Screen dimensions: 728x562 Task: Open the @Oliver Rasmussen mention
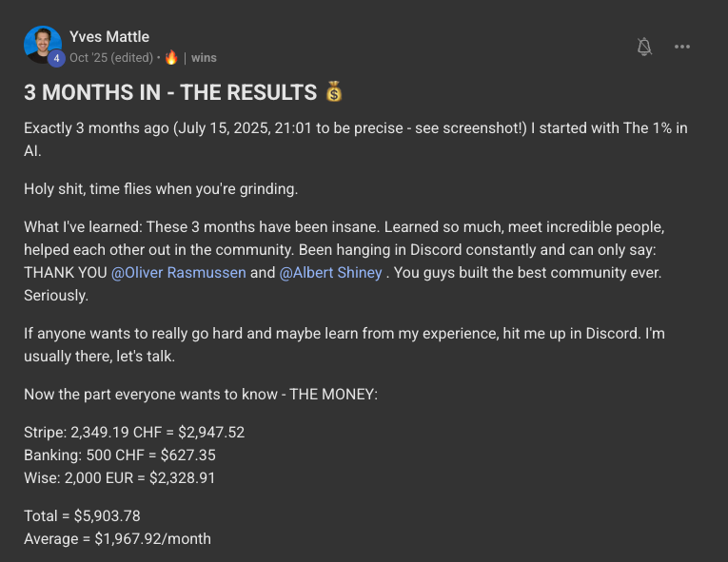click(178, 273)
